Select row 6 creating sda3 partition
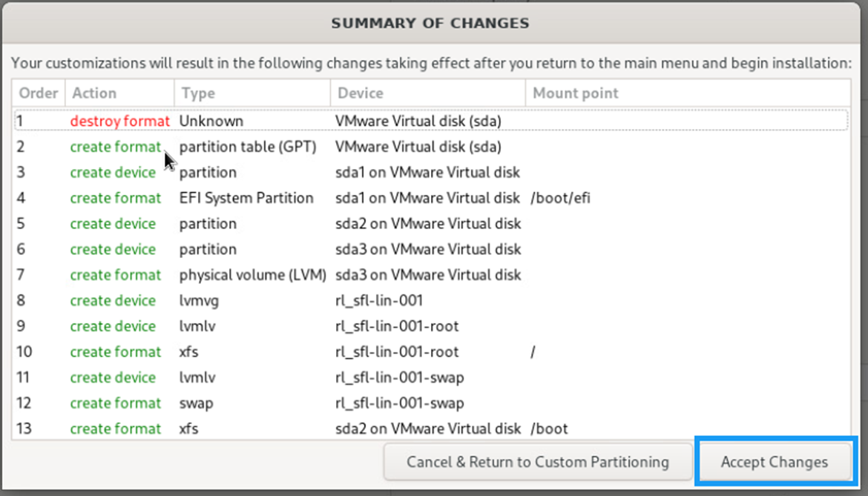 (431, 249)
